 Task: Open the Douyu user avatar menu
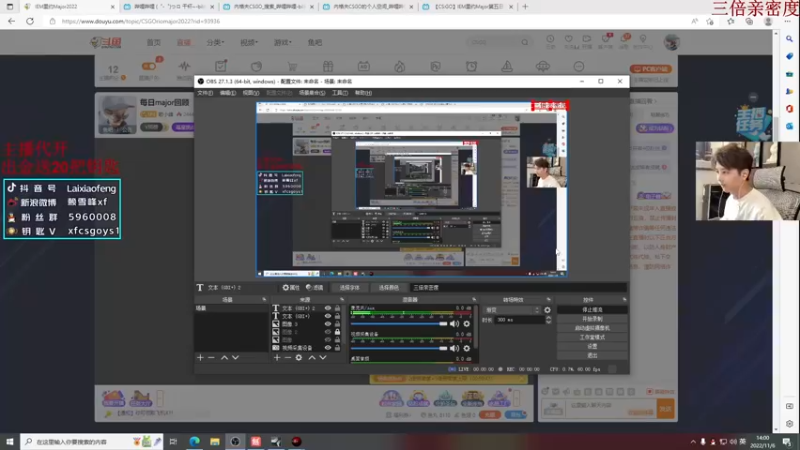pos(671,42)
